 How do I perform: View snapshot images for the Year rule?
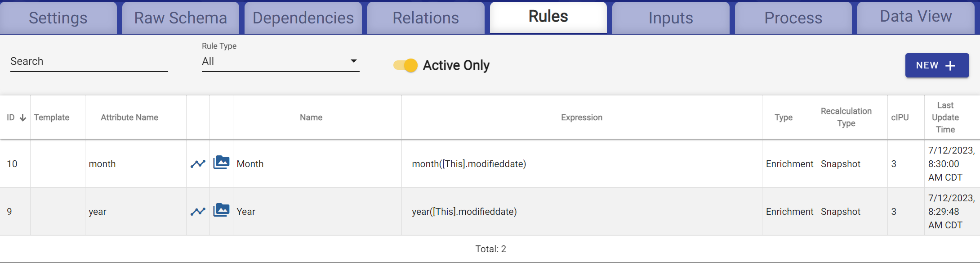(221, 211)
